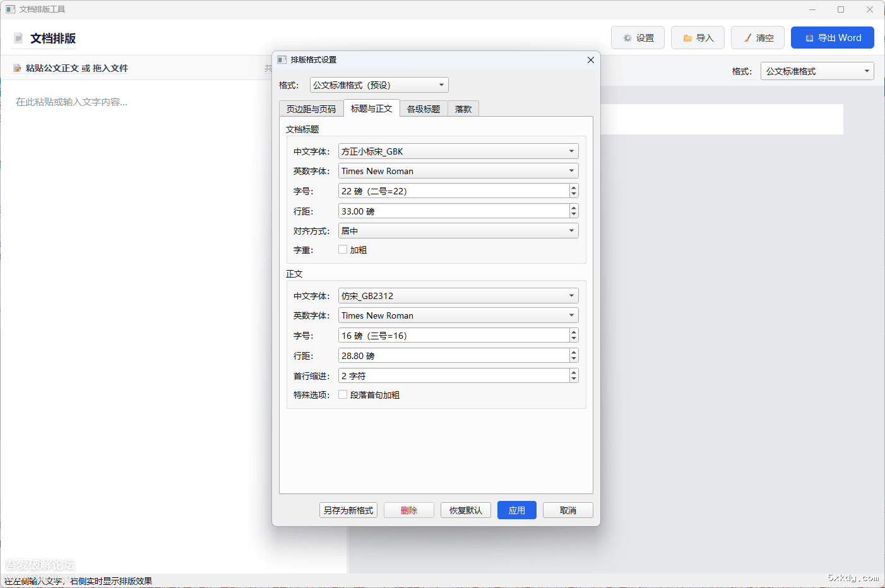Increase the title 行距 with the up arrow

[x=574, y=208]
